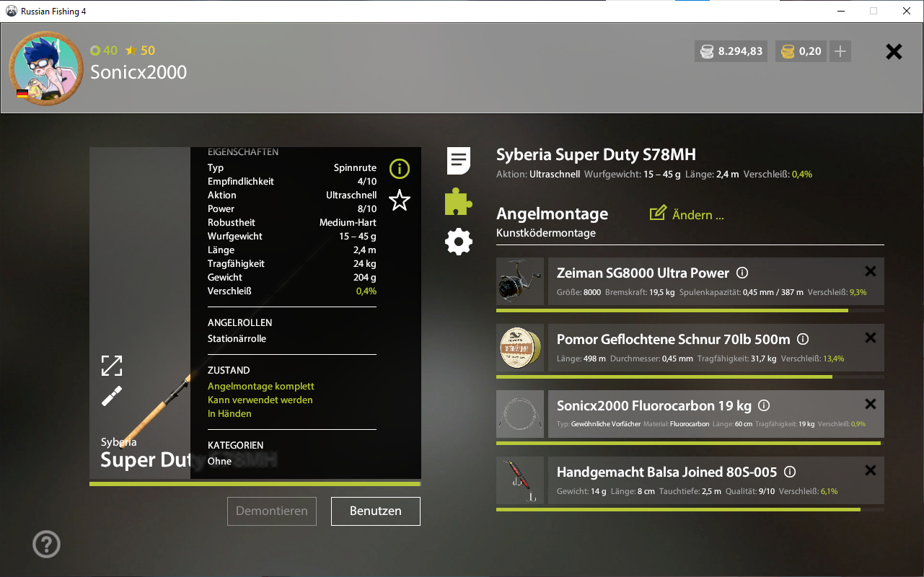Viewport: 924px width, 577px height.
Task: Click the rod repair tool icon
Action: pyautogui.click(x=112, y=396)
